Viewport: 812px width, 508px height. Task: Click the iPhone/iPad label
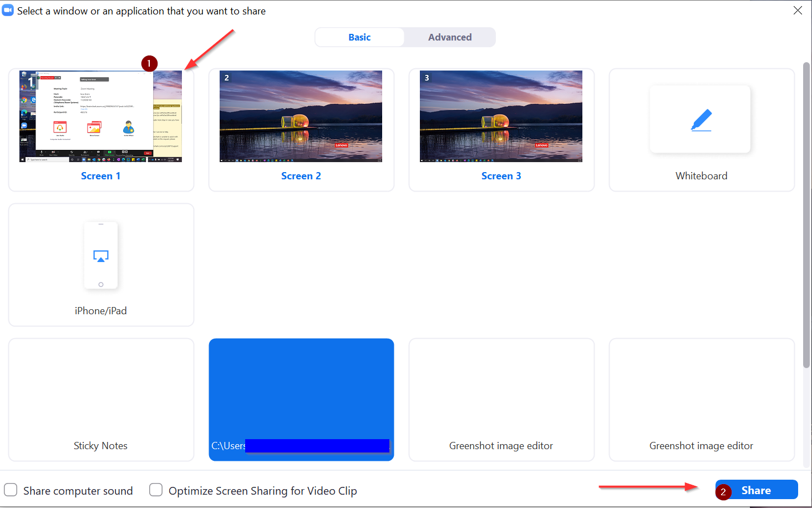point(101,311)
